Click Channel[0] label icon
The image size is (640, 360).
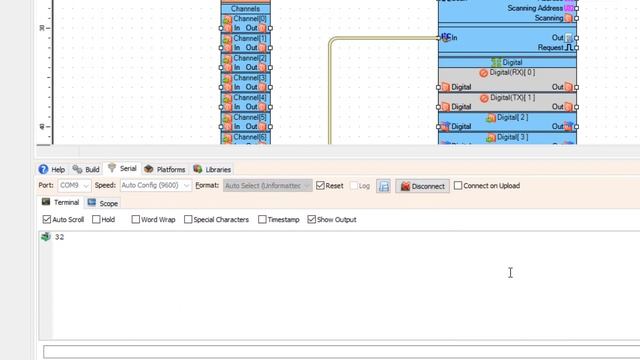tap(228, 19)
